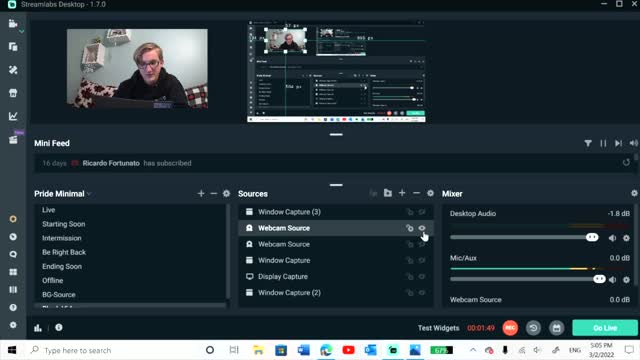Open performance stats bar chart icon
Image resolution: width=640 pixels, height=360 pixels.
tap(38, 328)
